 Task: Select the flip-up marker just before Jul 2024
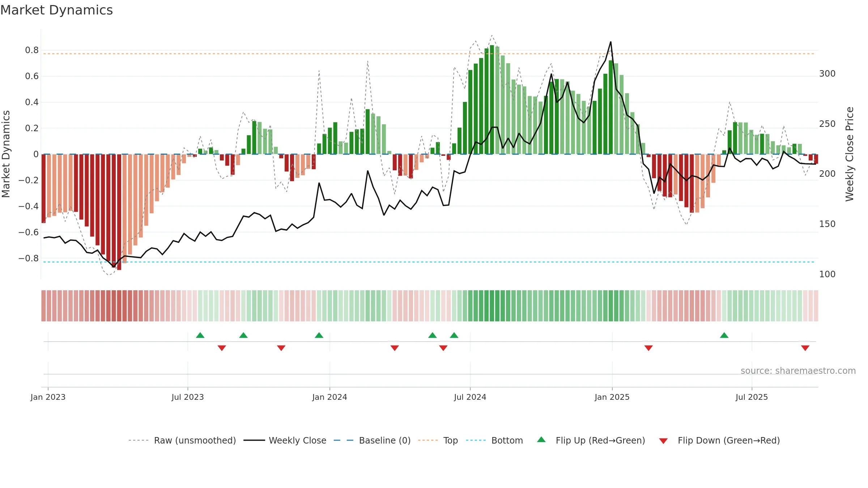point(454,335)
